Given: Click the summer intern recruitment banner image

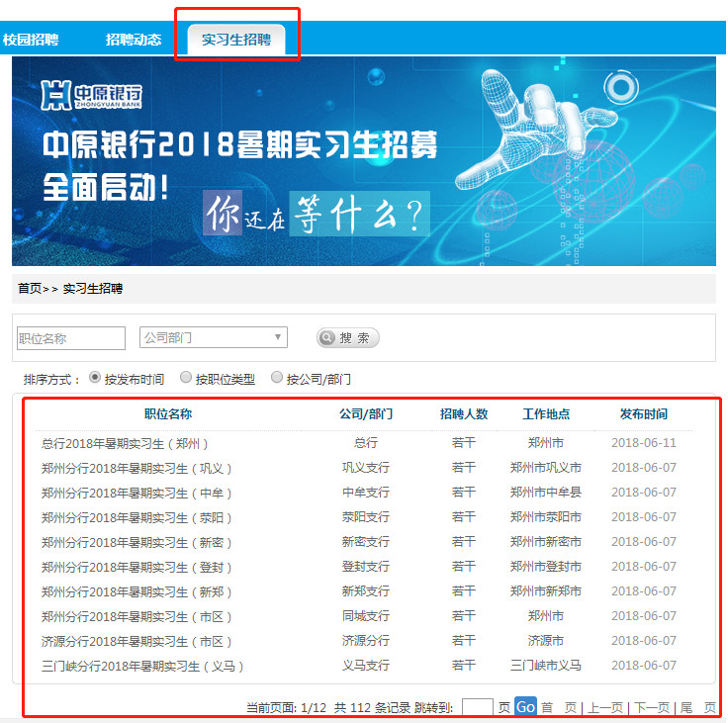Looking at the screenshot, I should coord(363,160).
